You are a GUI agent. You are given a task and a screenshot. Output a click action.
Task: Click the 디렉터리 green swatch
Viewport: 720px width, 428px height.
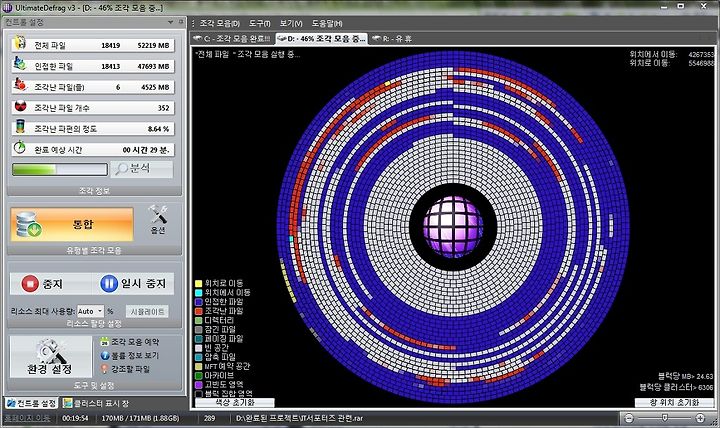coord(199,320)
